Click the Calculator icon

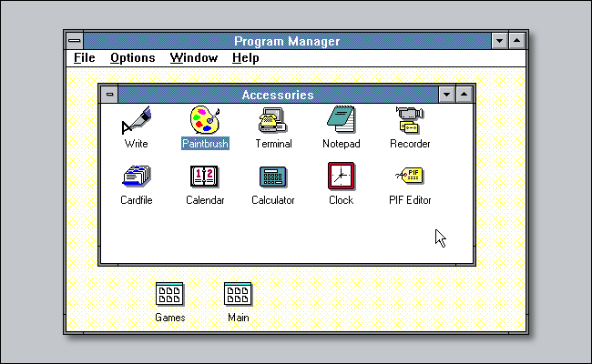[273, 177]
